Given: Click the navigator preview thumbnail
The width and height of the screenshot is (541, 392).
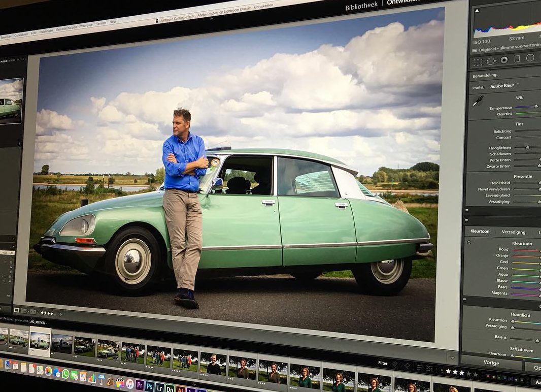Looking at the screenshot, I should point(11,101).
